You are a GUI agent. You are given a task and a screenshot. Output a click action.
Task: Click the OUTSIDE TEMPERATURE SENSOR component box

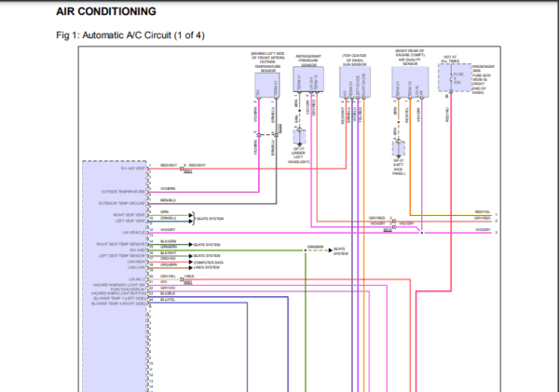click(x=267, y=86)
